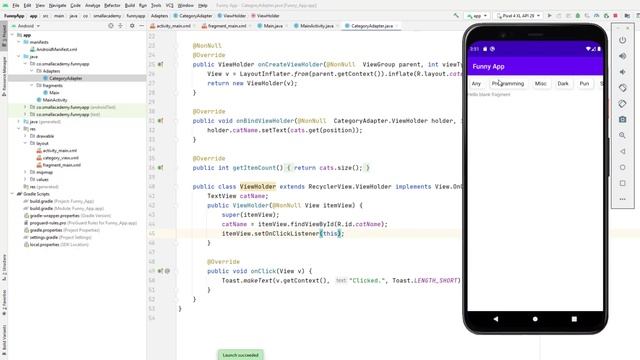
Task: Select activity_main.xml in the layout folder
Action: (60, 151)
